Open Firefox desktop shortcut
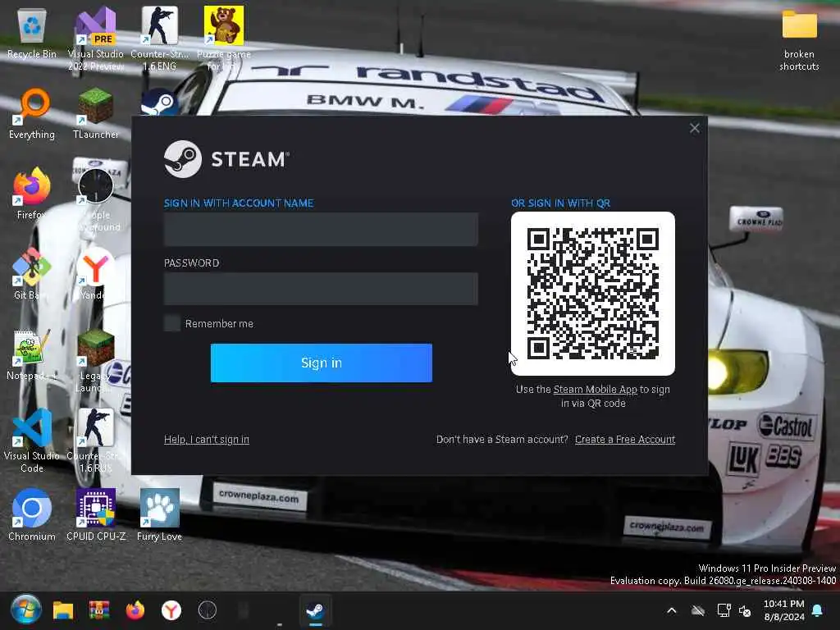The height and width of the screenshot is (630, 840). point(32,193)
